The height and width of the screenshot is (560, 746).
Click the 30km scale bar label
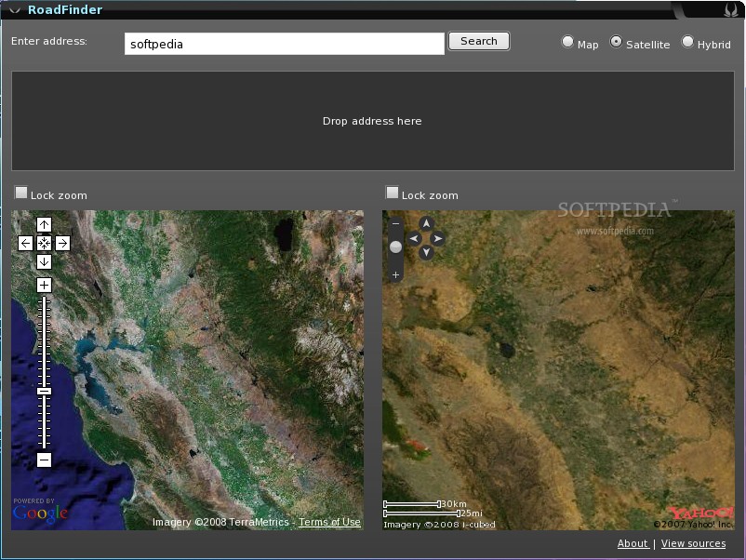click(454, 503)
